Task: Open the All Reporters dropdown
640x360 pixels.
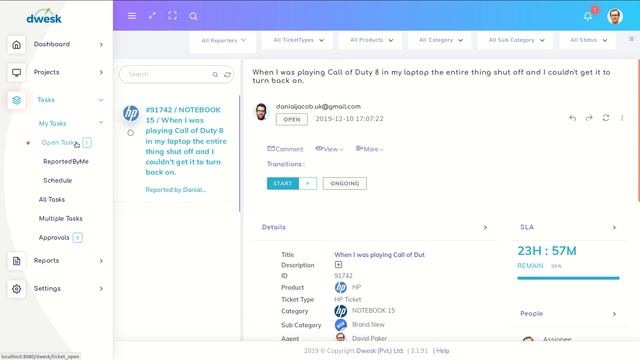Action: (223, 40)
